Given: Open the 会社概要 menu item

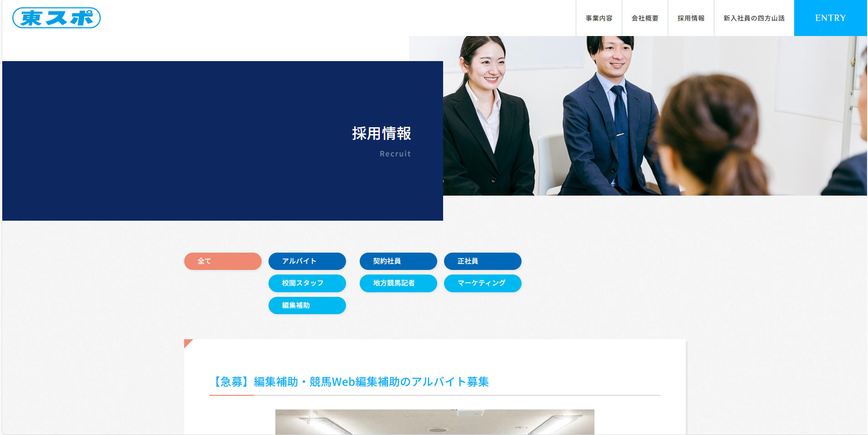Looking at the screenshot, I should pyautogui.click(x=645, y=18).
